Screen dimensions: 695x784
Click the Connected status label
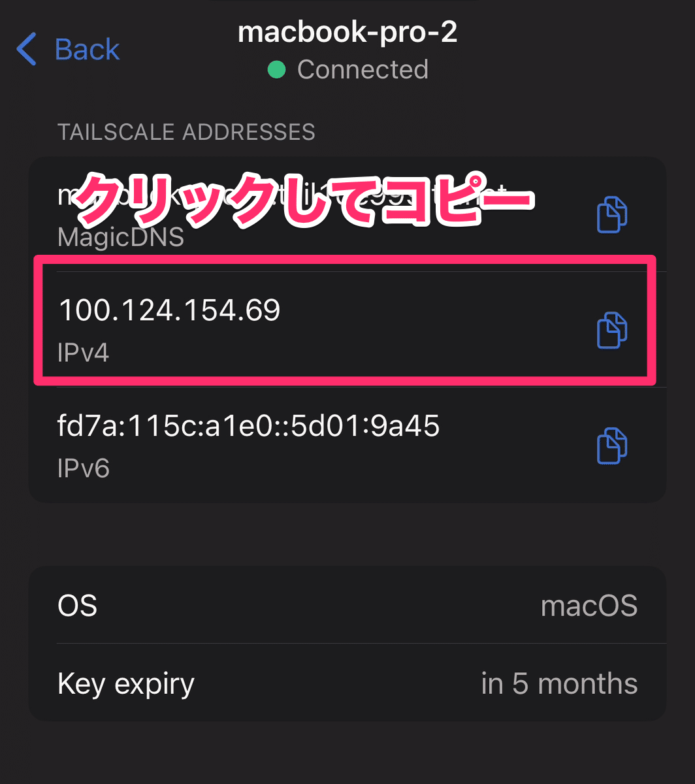click(363, 69)
